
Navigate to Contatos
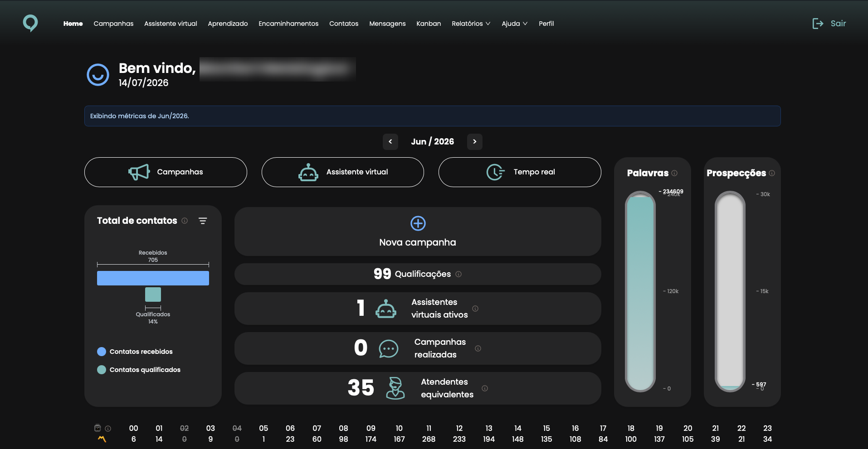[344, 24]
